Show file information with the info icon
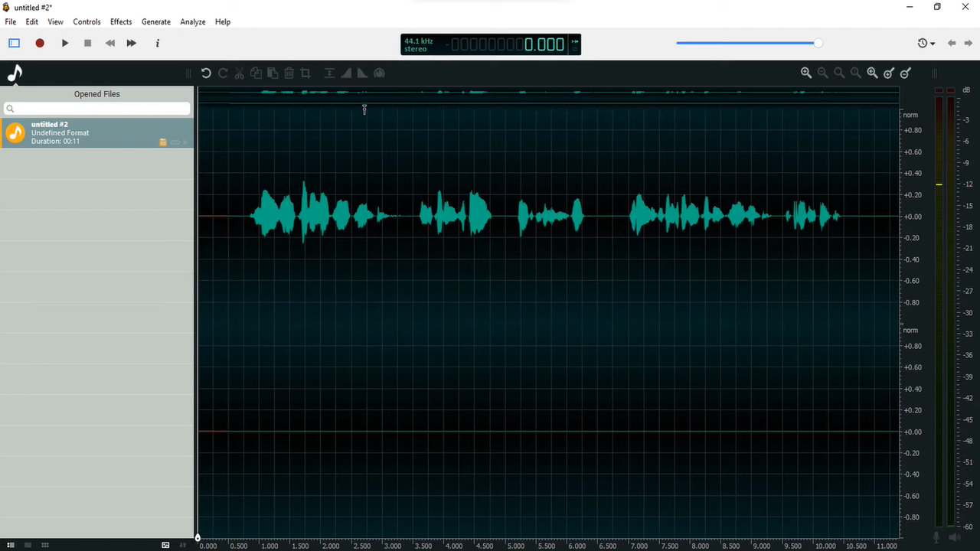 [x=157, y=43]
